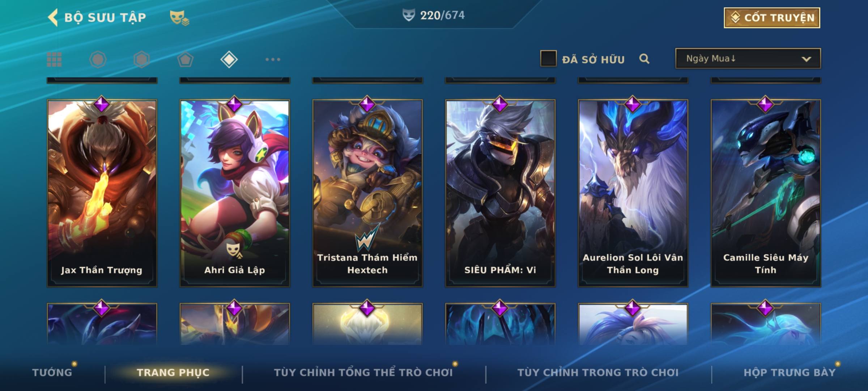868x391 pixels.
Task: Open SIÊU PHẨM: Vi skin card
Action: pyautogui.click(x=500, y=193)
